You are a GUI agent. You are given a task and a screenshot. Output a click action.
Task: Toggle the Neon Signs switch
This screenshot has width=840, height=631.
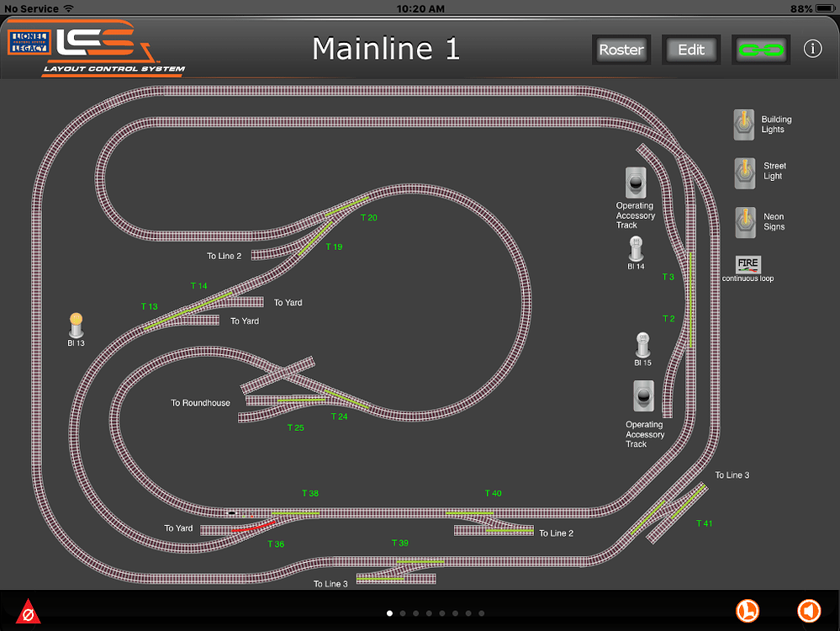(743, 221)
